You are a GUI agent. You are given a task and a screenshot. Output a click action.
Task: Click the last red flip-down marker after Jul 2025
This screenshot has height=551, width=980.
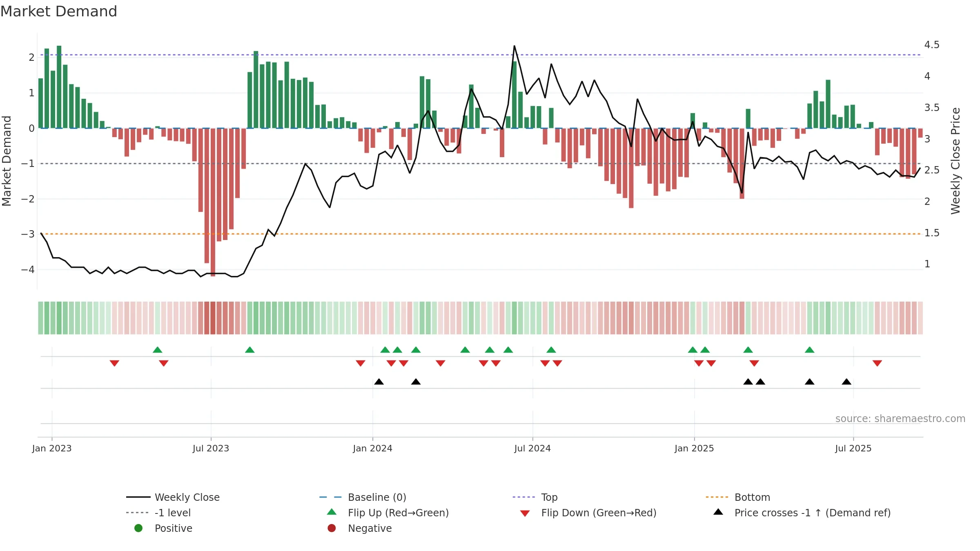(x=877, y=363)
